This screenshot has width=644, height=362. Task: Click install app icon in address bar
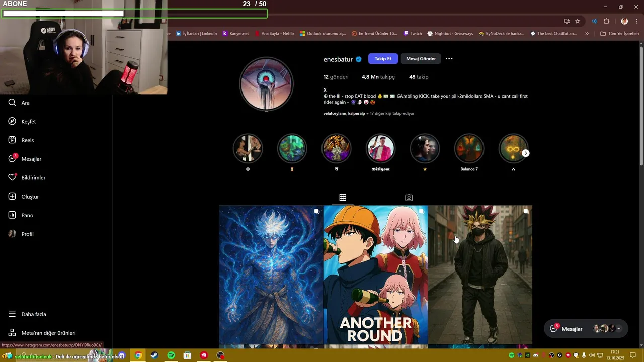(x=567, y=21)
